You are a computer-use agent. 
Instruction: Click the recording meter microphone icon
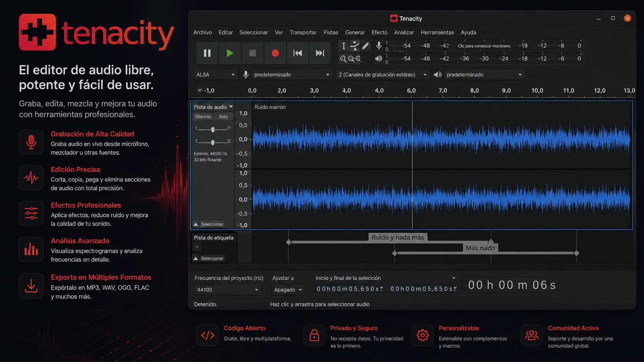point(379,46)
